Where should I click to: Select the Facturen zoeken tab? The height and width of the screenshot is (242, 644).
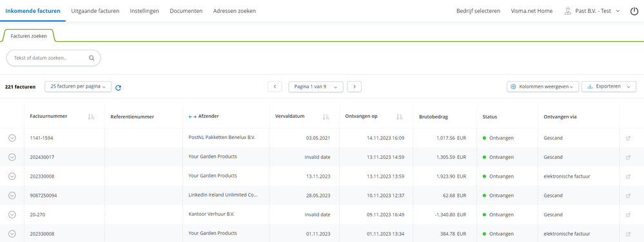29,36
